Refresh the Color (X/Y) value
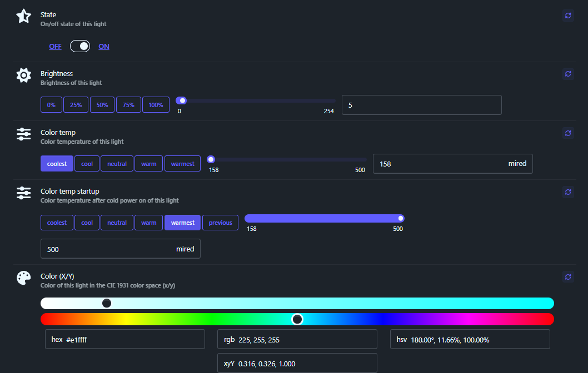 [567, 276]
